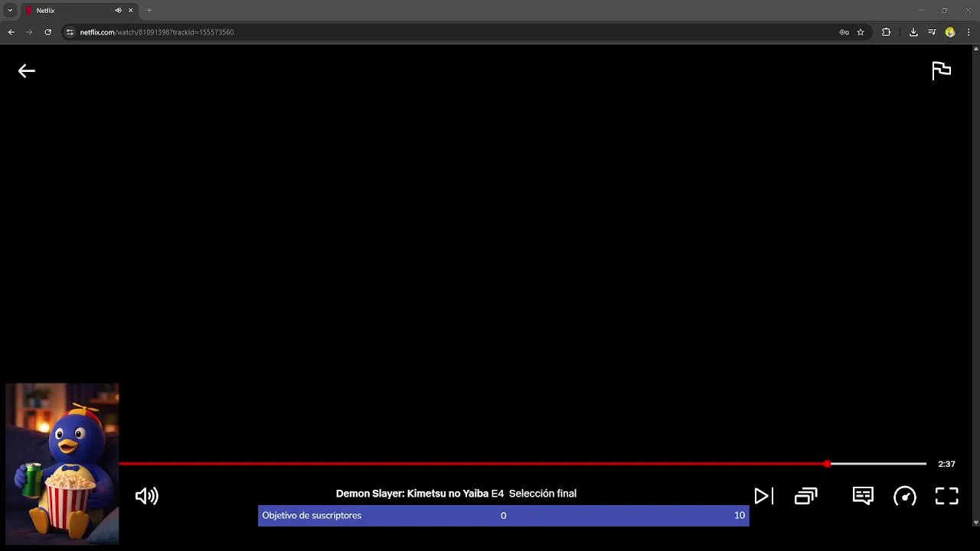The width and height of the screenshot is (980, 551).
Task: Click episode title Selección final
Action: coord(542,494)
